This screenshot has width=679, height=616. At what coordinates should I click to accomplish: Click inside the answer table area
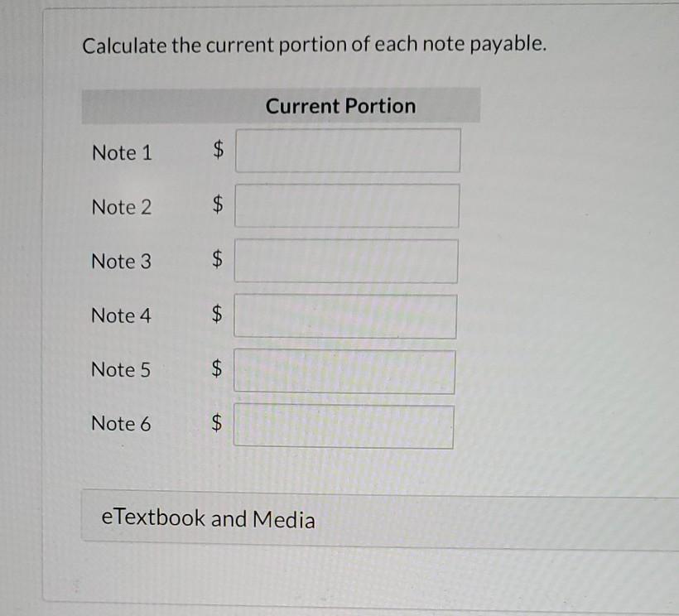tap(282, 273)
